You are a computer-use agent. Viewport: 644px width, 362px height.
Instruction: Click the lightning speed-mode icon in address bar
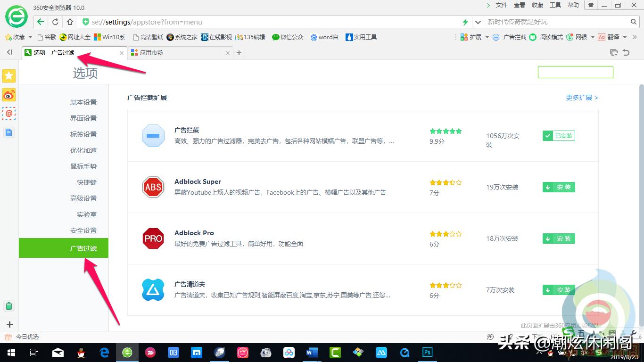click(x=464, y=22)
